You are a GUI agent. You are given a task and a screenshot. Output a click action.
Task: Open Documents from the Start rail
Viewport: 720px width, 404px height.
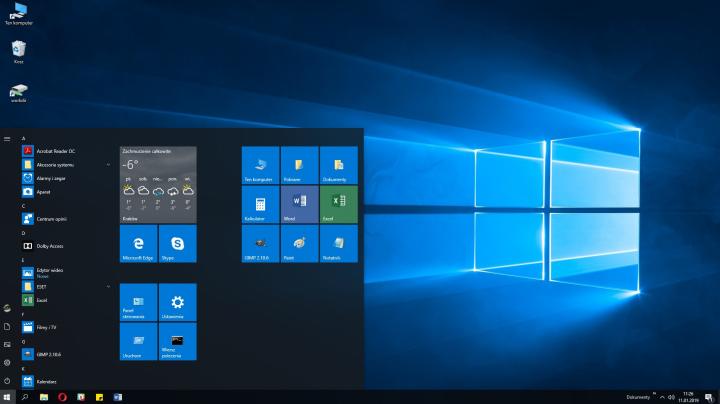tap(7, 326)
